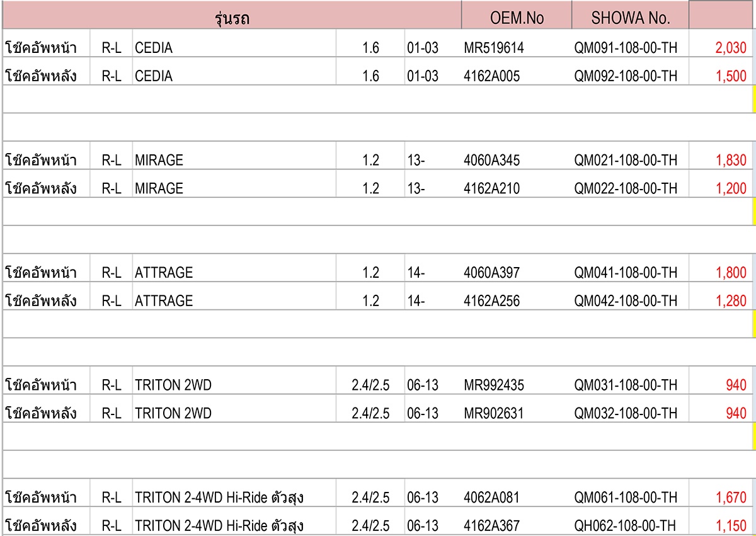The image size is (756, 536).
Task: Select the 2,030 price cell
Action: click(x=721, y=47)
